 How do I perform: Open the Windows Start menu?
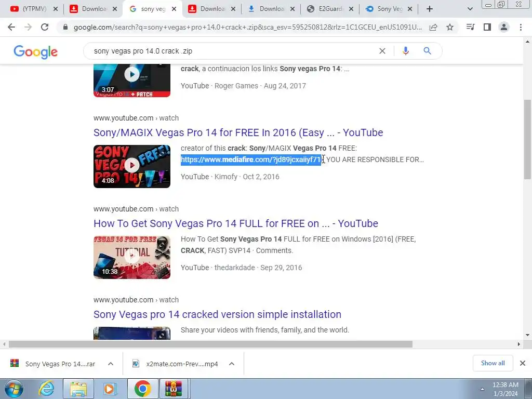pos(14,389)
